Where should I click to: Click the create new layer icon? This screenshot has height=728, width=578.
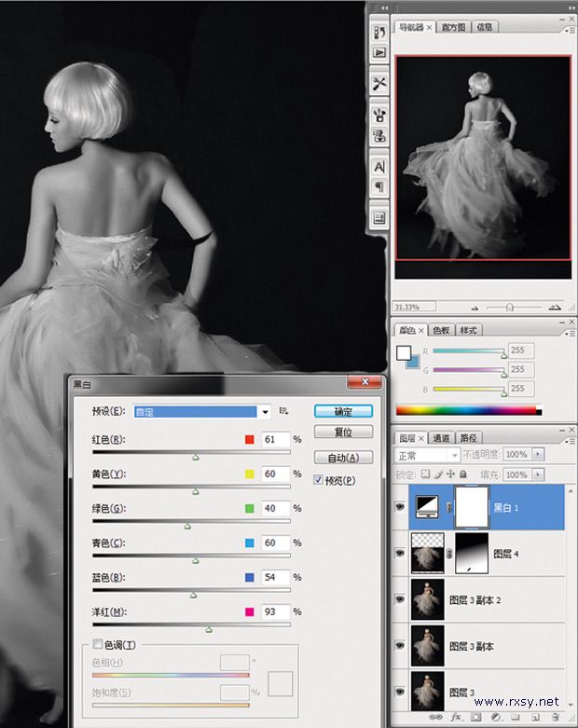pyautogui.click(x=535, y=718)
